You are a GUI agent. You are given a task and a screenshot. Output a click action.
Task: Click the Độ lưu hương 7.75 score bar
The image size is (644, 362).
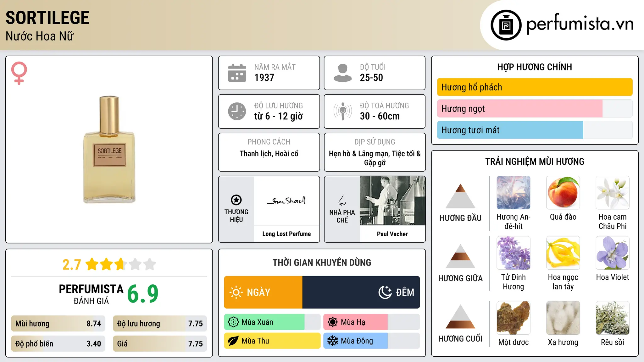160,324
